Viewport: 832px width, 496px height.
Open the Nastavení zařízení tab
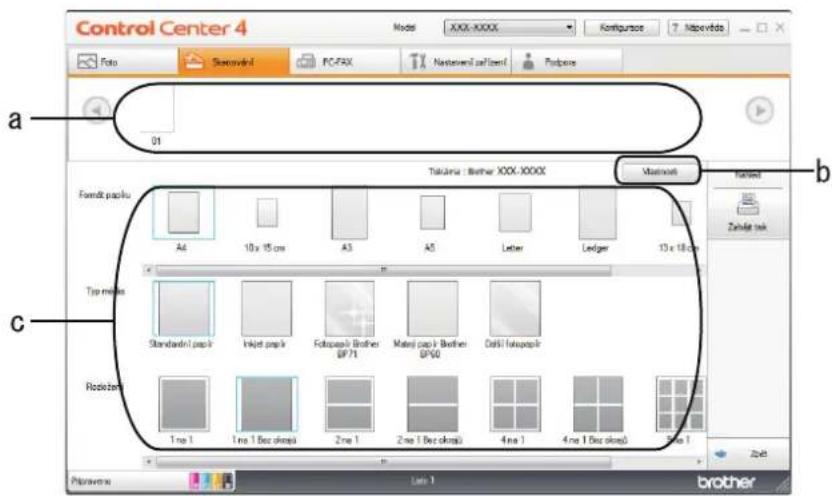click(456, 62)
